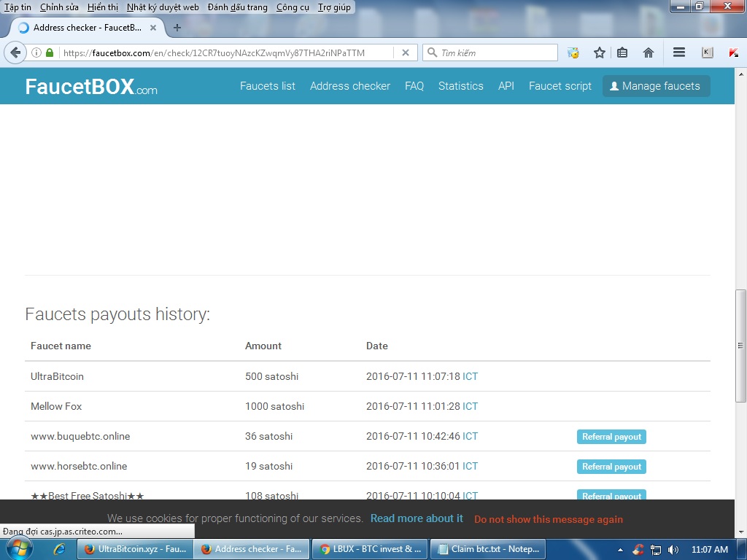
Task: Open site info icon in address bar
Action: [x=36, y=52]
